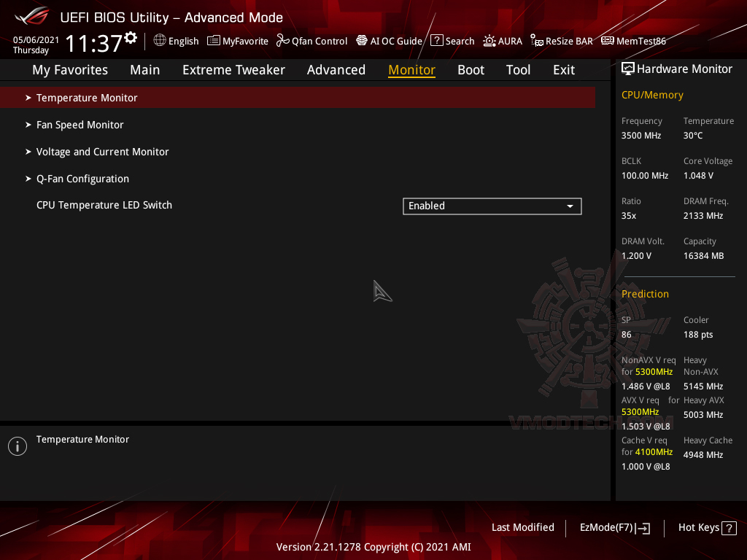The width and height of the screenshot is (747, 560).
Task: Click AVX voltage 1.503 V @L8
Action: (x=646, y=426)
